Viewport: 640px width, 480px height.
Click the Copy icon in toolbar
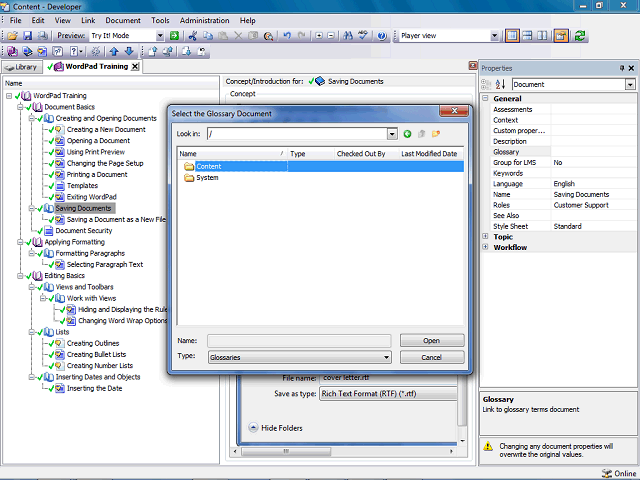[208, 36]
